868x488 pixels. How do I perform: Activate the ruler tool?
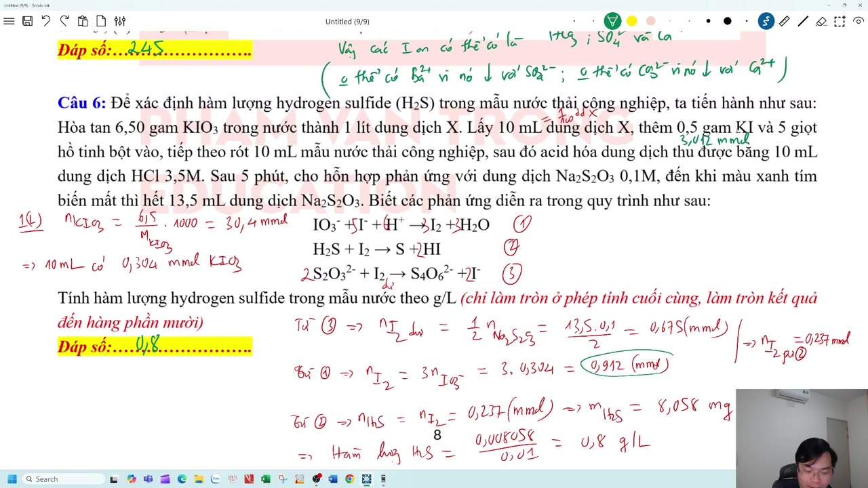tap(784, 21)
